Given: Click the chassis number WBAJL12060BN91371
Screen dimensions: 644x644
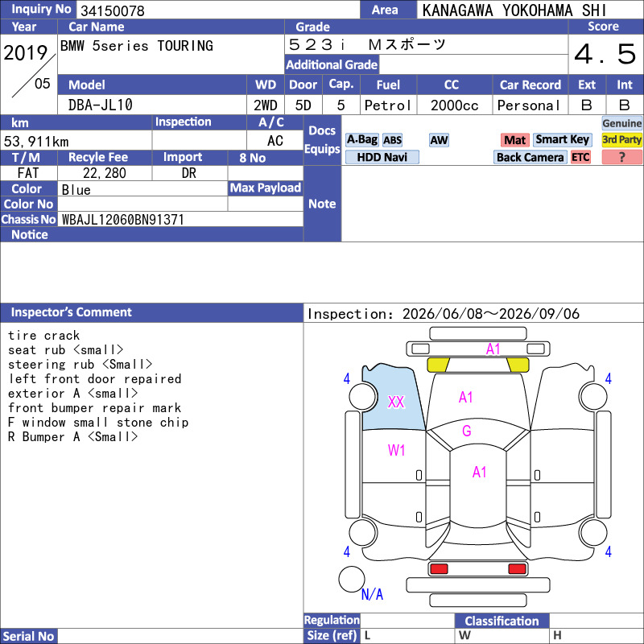Looking at the screenshot, I should click(123, 220).
